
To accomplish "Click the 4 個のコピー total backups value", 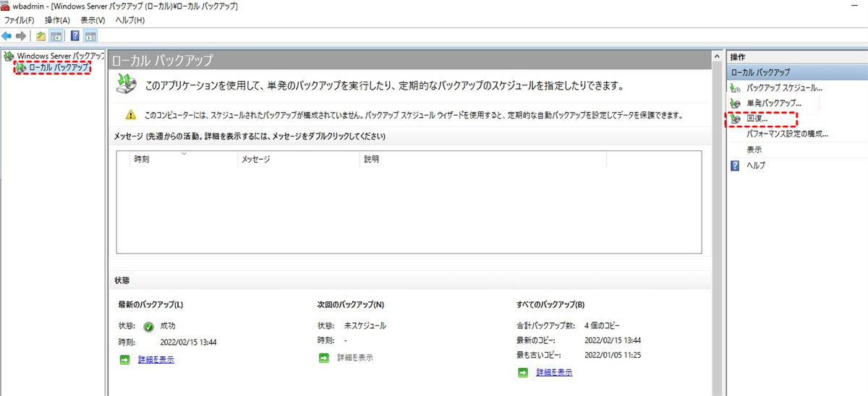I will [602, 326].
